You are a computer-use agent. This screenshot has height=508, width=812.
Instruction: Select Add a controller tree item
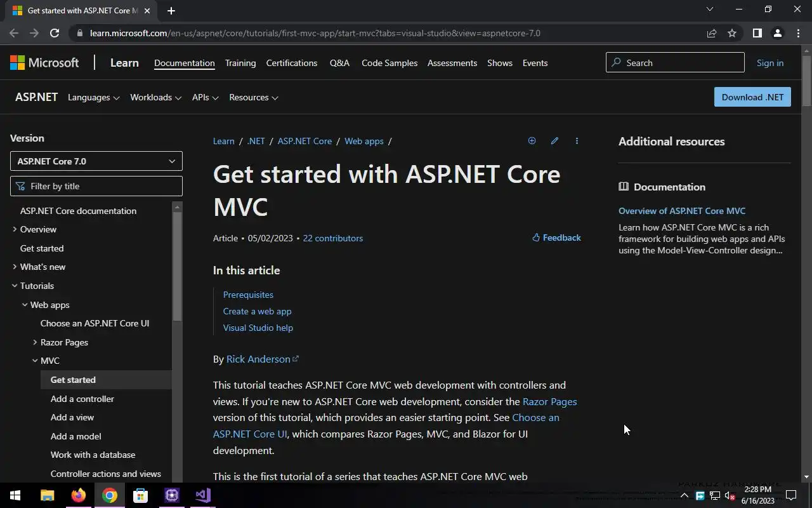point(82,399)
